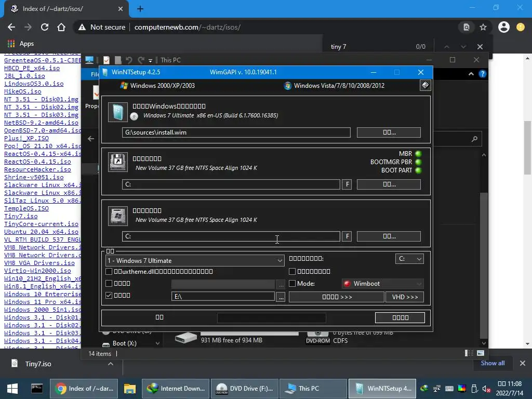This screenshot has width=532, height=399.
Task: Click the F format button beside install drive
Action: [347, 236]
